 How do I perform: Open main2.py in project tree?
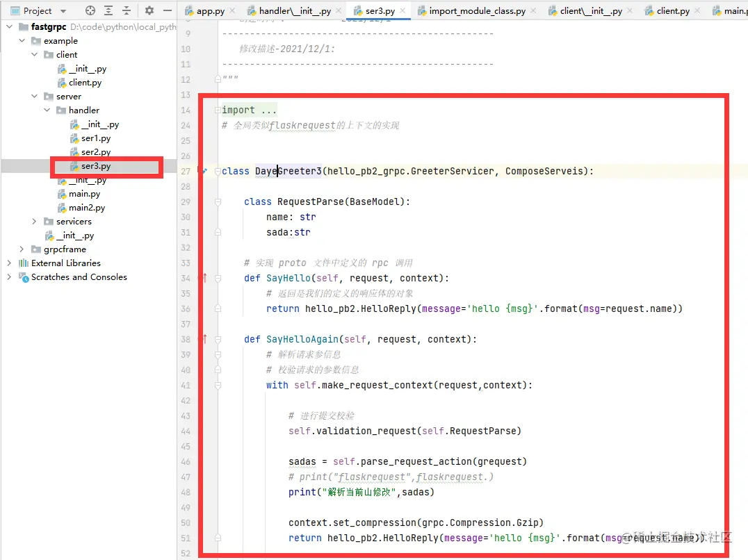point(87,207)
